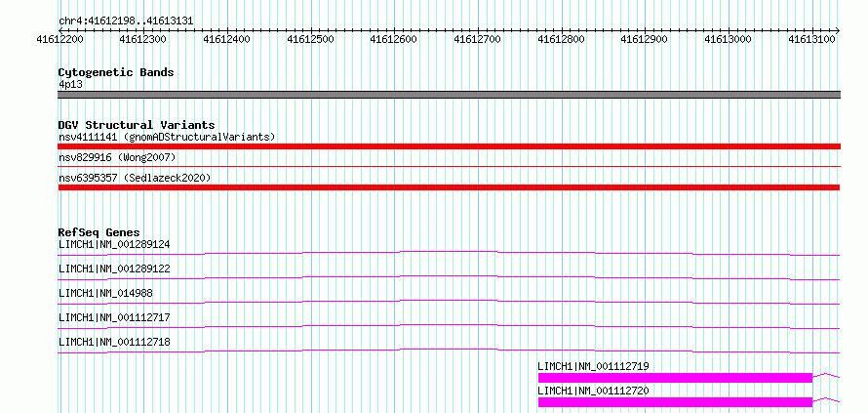
Task: Open LIMCH1|NM_001112717 transcript label
Action: (x=114, y=317)
